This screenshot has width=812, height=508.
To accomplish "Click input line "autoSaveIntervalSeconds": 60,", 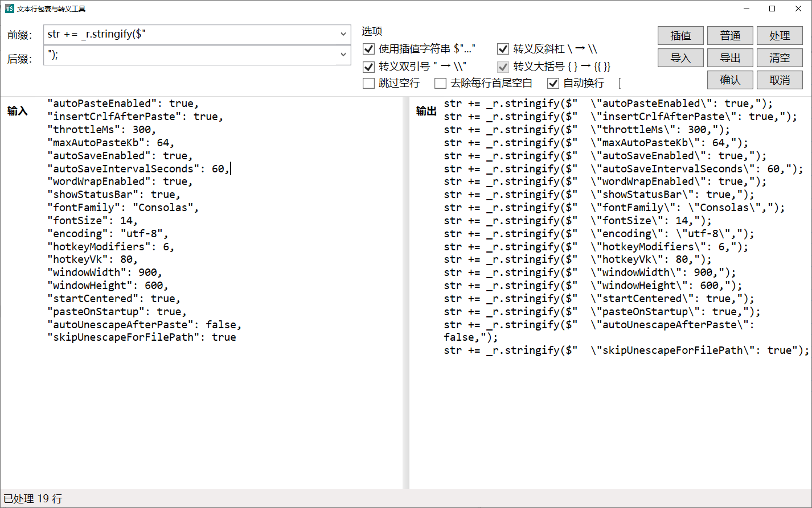I will tap(139, 168).
